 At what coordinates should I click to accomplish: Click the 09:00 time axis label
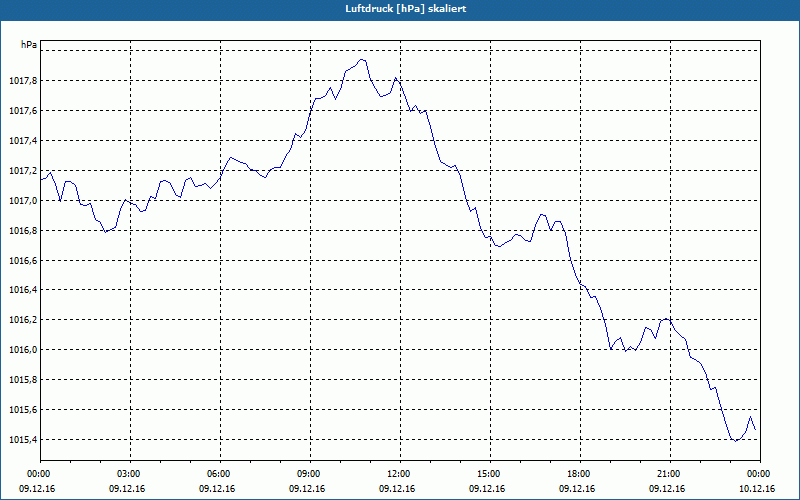coord(311,474)
